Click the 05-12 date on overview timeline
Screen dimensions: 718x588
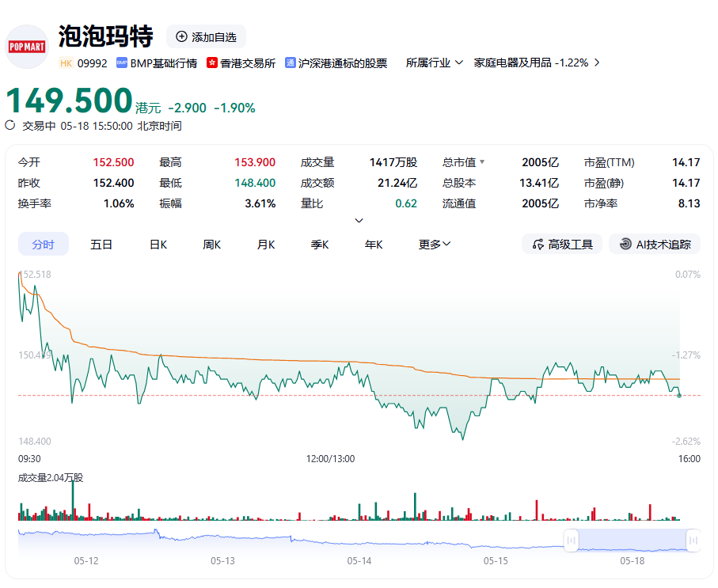[86, 560]
